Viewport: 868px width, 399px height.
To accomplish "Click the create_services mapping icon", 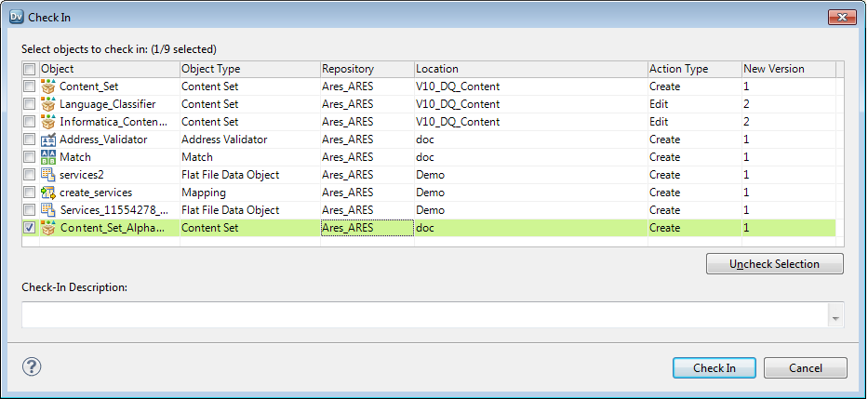I will tap(48, 193).
